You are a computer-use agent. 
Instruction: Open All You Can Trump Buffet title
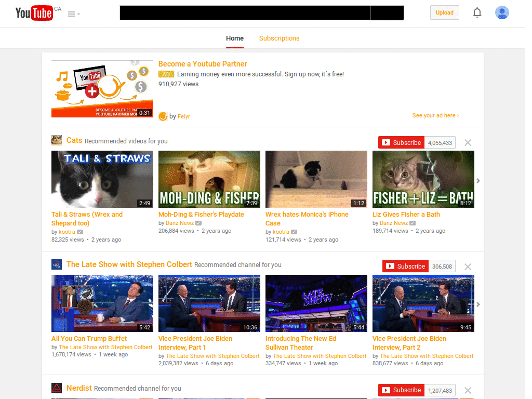(89, 339)
